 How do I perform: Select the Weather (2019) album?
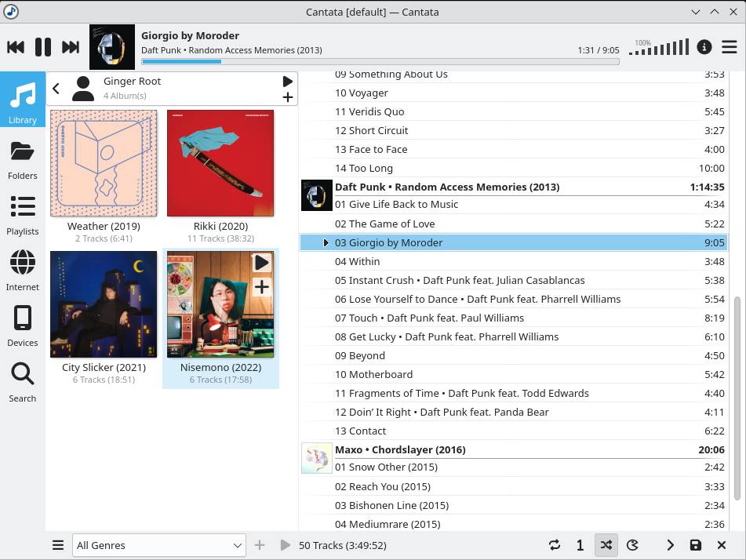pyautogui.click(x=104, y=177)
